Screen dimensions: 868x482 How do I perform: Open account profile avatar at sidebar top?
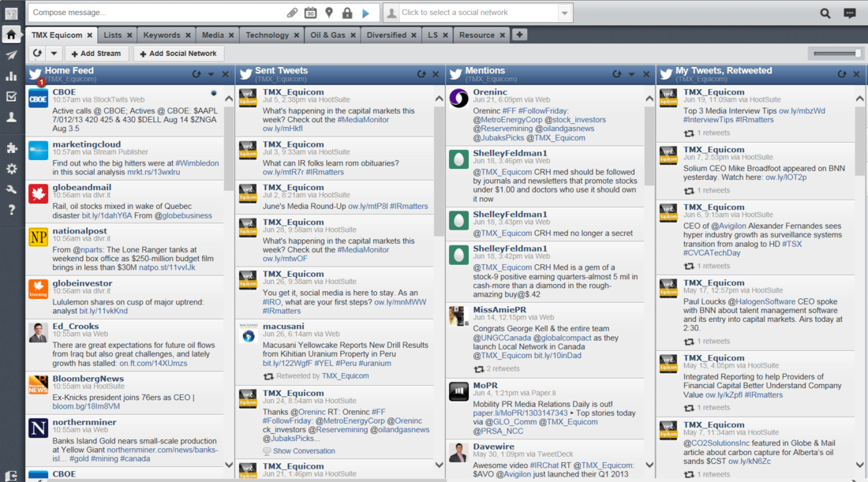(11, 13)
